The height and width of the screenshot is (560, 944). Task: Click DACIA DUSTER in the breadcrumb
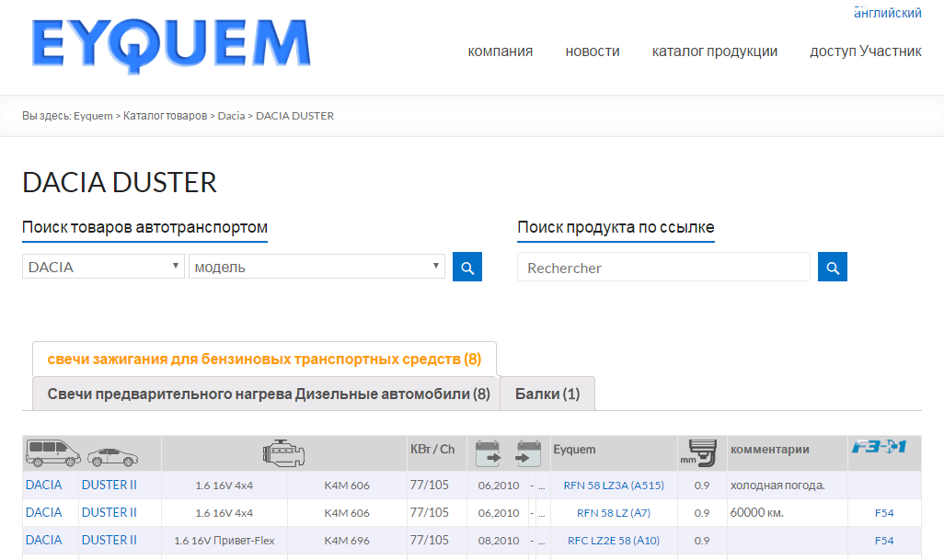coord(295,116)
